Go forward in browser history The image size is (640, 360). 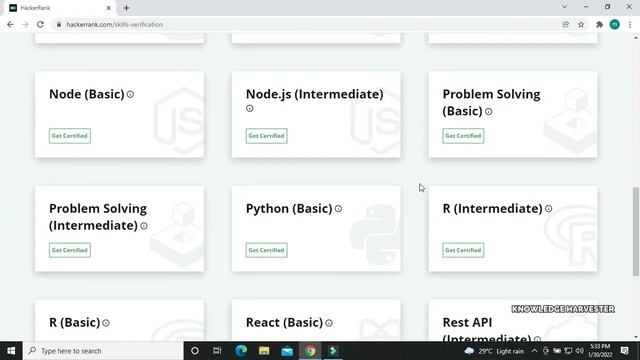[x=25, y=24]
